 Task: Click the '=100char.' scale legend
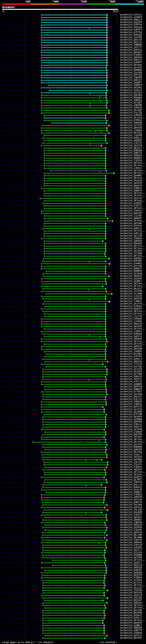(111, 642)
